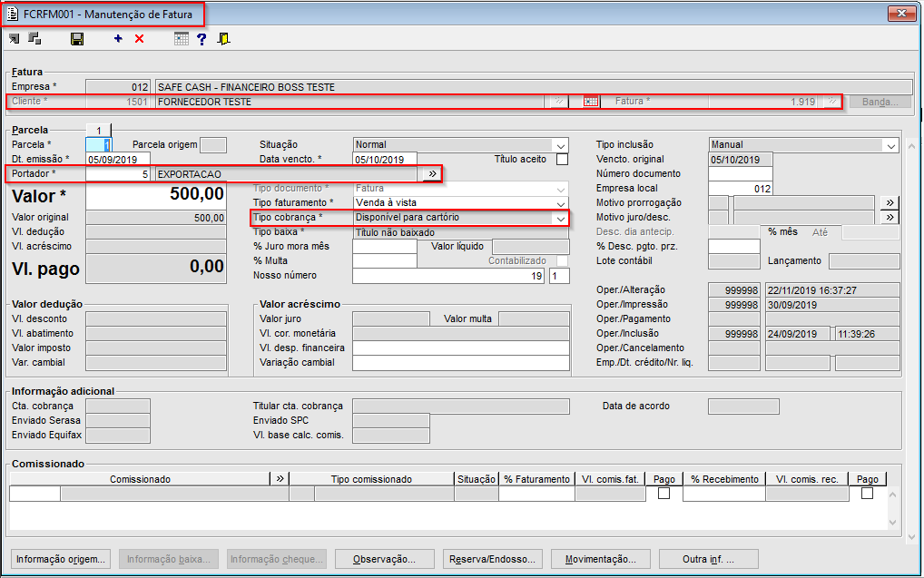Click the red calendar icon beside Fatura
The image size is (924, 578).
(x=591, y=102)
